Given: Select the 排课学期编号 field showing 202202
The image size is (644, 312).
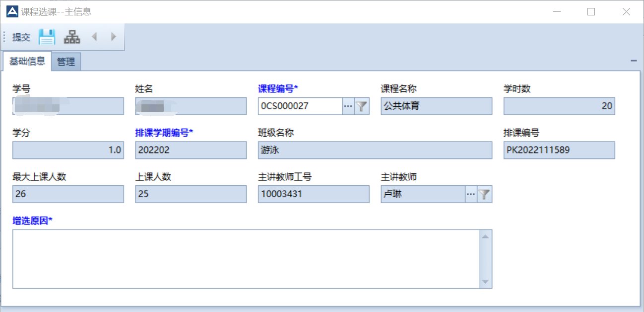Looking at the screenshot, I should pos(191,150).
